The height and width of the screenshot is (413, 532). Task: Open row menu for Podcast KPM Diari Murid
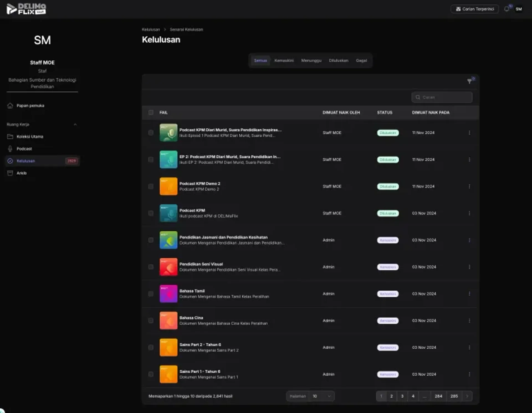click(469, 133)
